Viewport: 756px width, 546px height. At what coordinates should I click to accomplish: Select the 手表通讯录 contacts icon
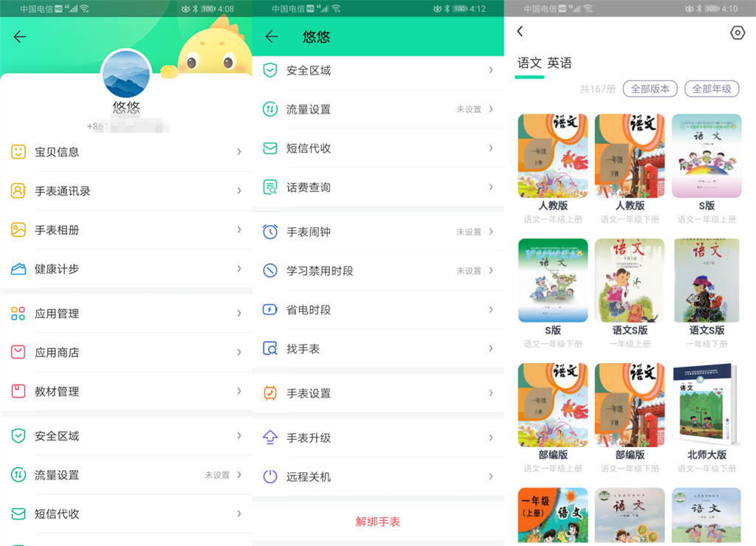tap(18, 190)
